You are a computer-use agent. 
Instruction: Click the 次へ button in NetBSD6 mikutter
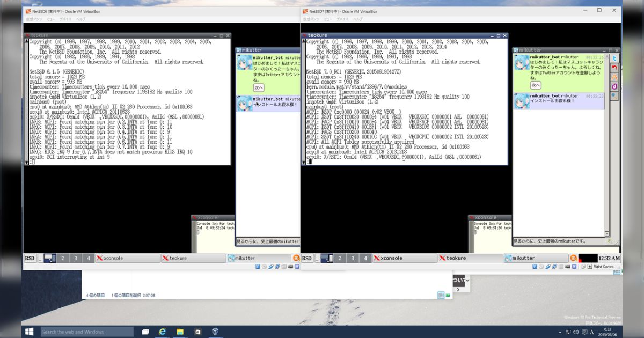point(259,87)
